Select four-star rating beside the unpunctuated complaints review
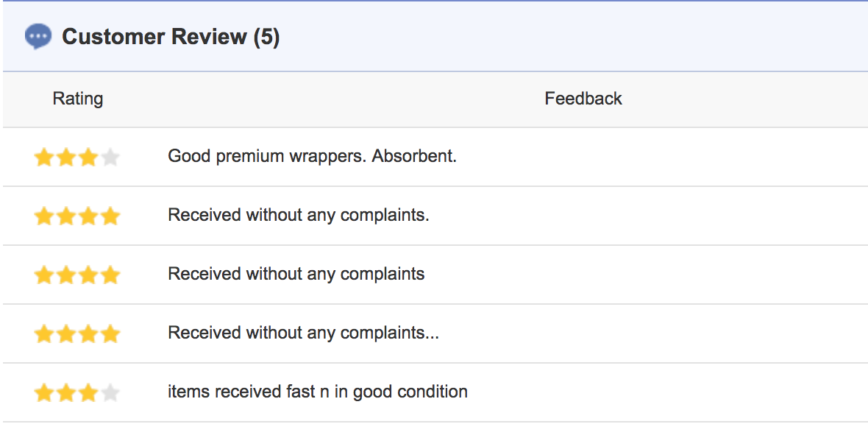This screenshot has height=424, width=868. tap(77, 275)
